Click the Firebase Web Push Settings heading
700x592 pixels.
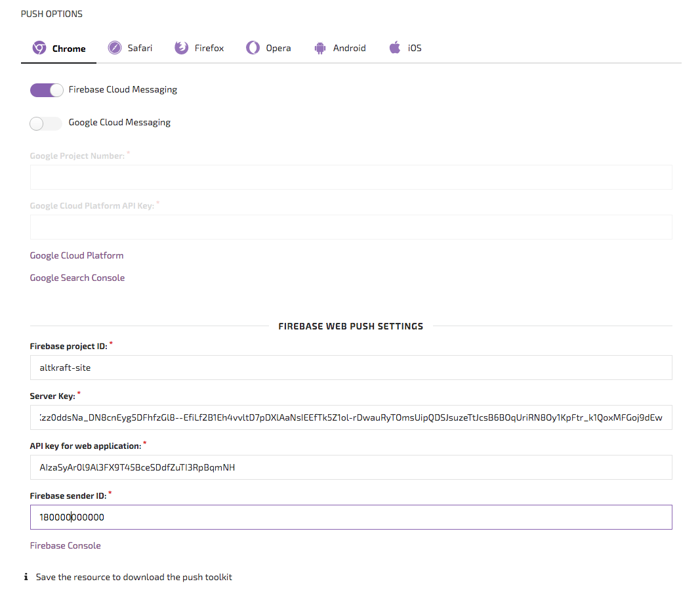coord(351,326)
